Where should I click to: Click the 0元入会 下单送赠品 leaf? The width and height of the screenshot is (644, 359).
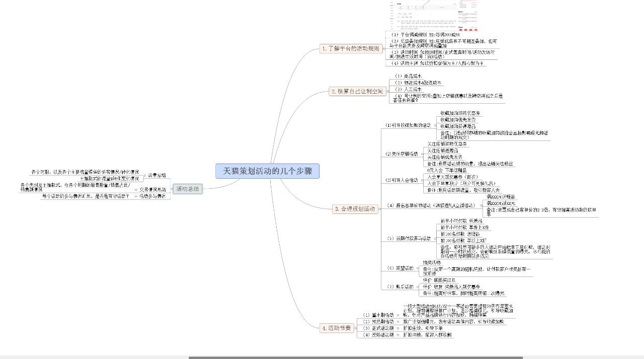(x=448, y=171)
